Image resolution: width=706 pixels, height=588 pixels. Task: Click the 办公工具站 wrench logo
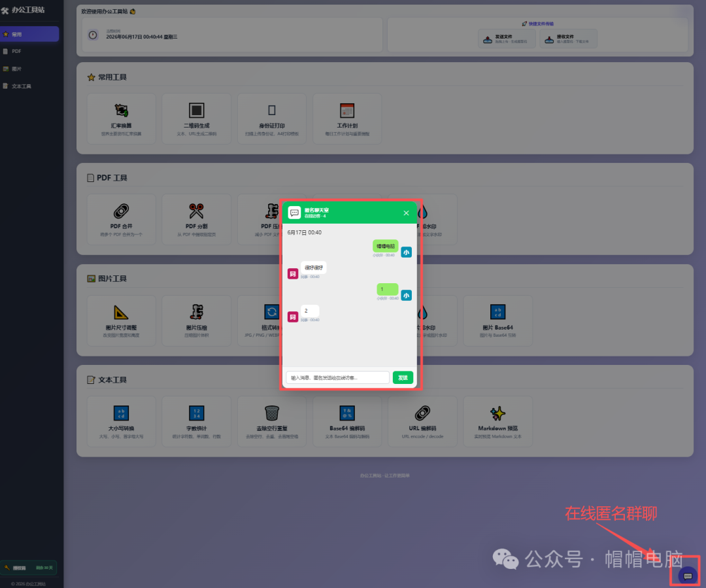(x=5, y=10)
